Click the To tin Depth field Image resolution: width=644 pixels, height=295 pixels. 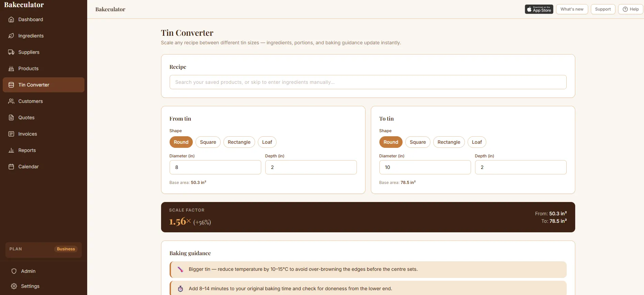[x=521, y=167]
